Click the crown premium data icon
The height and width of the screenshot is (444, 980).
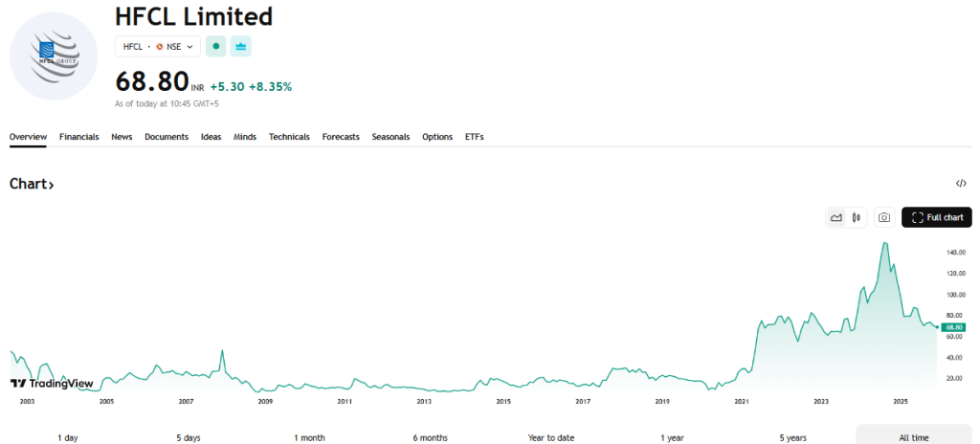pos(240,46)
